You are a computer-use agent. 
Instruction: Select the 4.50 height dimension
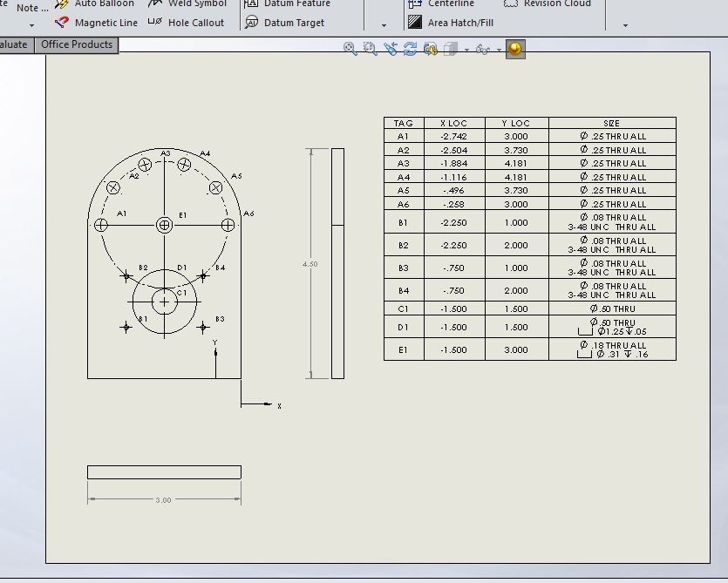(x=310, y=263)
